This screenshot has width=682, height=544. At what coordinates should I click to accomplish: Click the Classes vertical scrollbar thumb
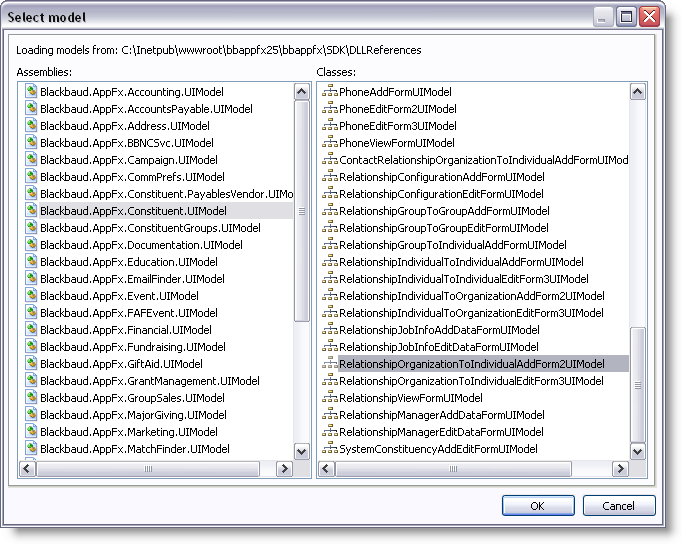pyautogui.click(x=638, y=385)
